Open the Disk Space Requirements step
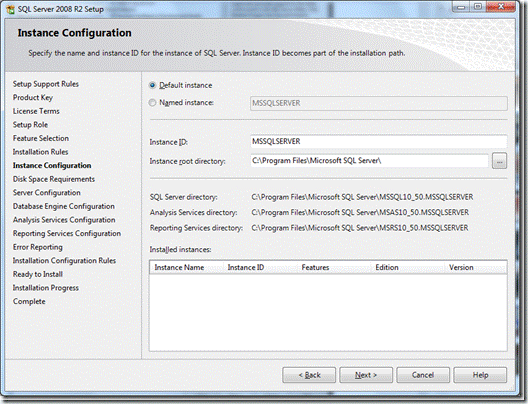 (54, 179)
